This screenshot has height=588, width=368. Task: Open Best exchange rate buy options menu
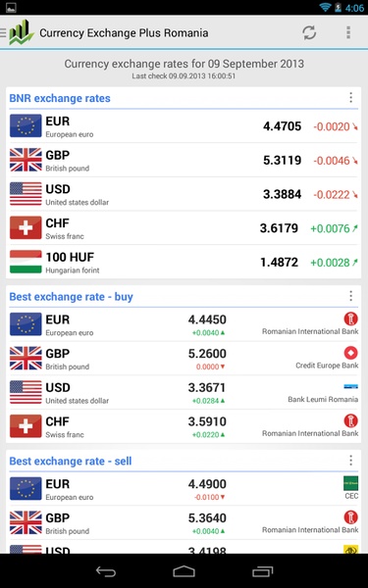350,296
